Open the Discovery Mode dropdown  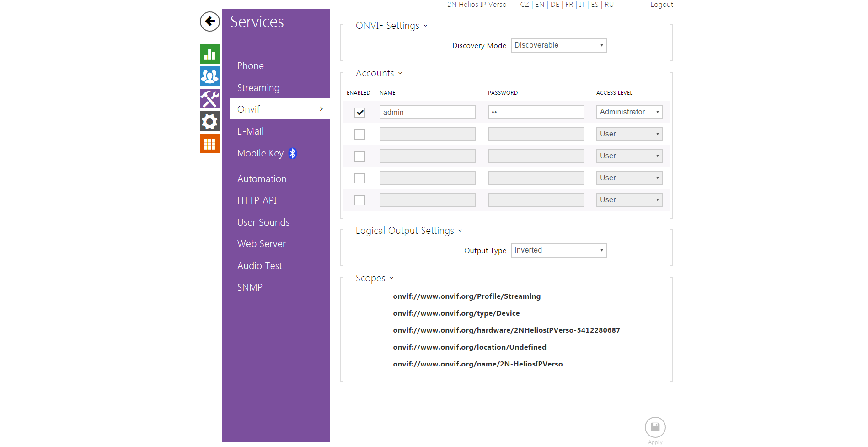558,45
